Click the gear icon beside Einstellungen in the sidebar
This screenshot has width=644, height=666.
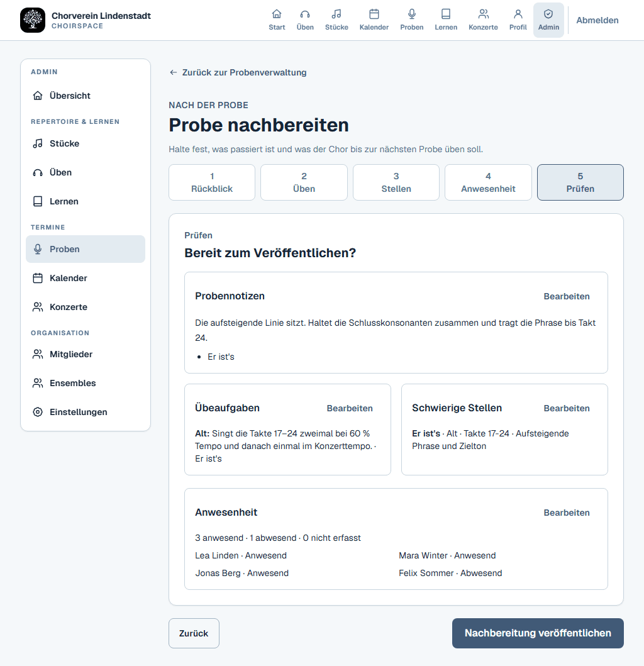pos(38,412)
